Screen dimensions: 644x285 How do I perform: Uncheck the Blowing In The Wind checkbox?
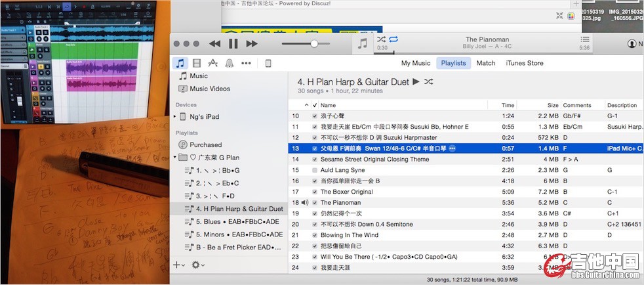315,235
